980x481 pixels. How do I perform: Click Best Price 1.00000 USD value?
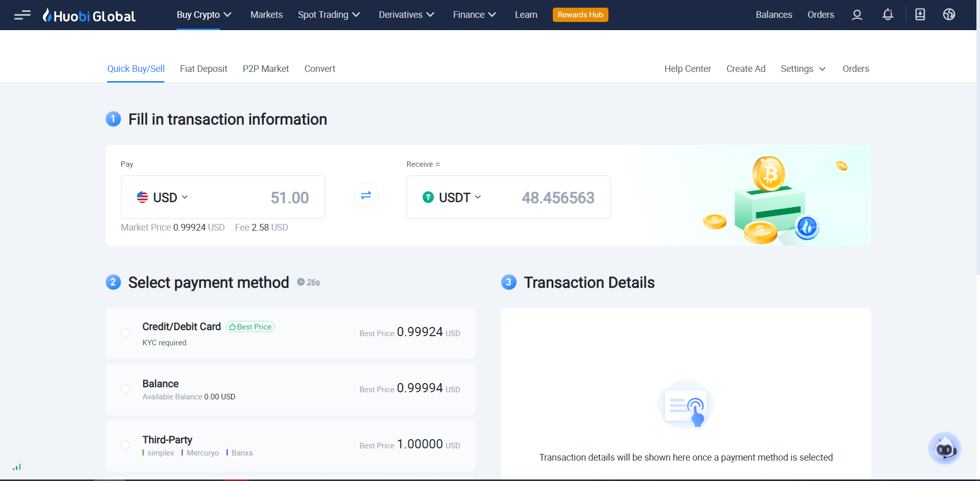pos(410,444)
